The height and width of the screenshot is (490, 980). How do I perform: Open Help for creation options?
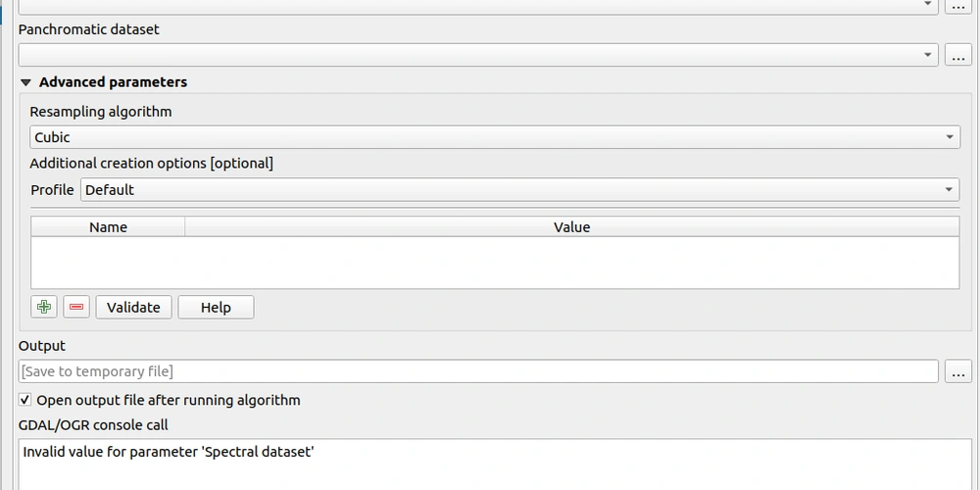[x=216, y=308]
